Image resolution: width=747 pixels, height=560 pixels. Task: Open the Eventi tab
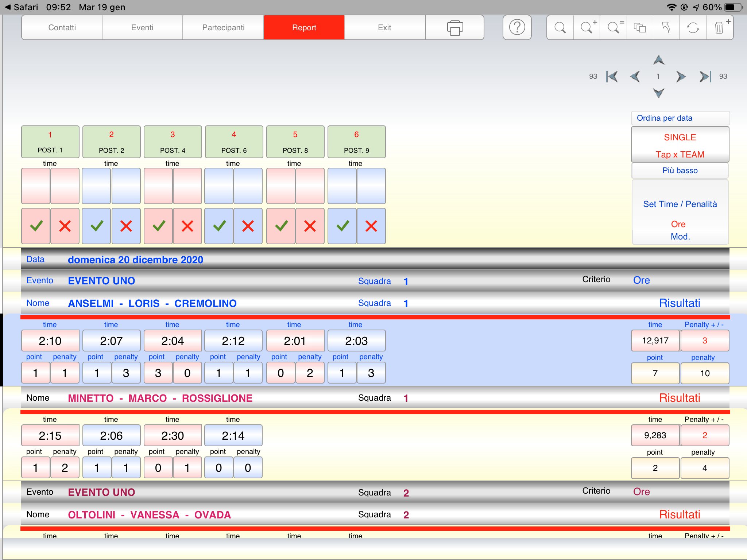(x=142, y=28)
